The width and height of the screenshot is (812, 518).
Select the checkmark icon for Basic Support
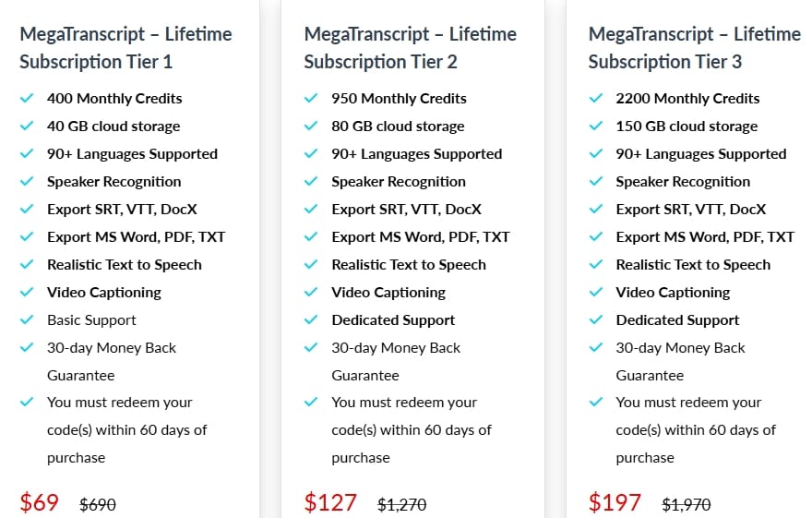(x=26, y=320)
